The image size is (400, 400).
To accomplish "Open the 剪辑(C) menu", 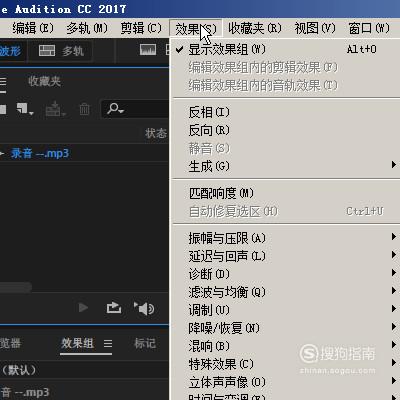I will (141, 28).
